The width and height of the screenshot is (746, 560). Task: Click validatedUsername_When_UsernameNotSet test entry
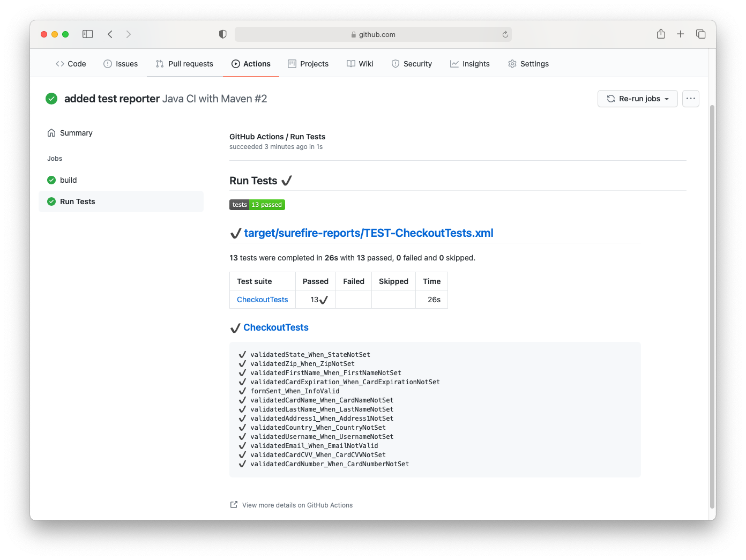point(322,437)
